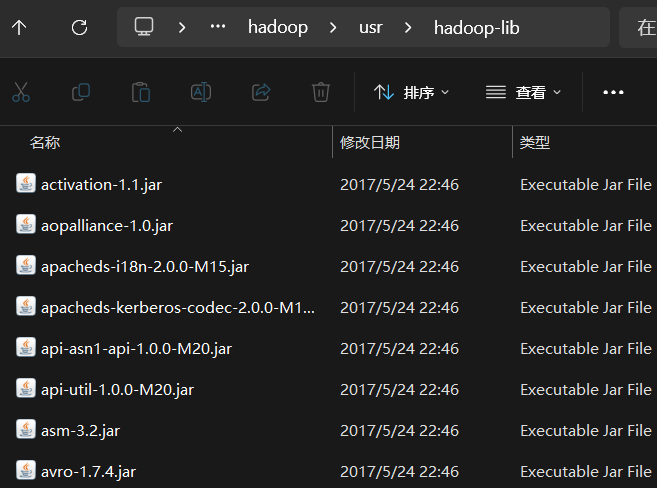This screenshot has width=657, height=488.
Task: Click the modified date of activation-1.1.jar
Action: pyautogui.click(x=399, y=185)
